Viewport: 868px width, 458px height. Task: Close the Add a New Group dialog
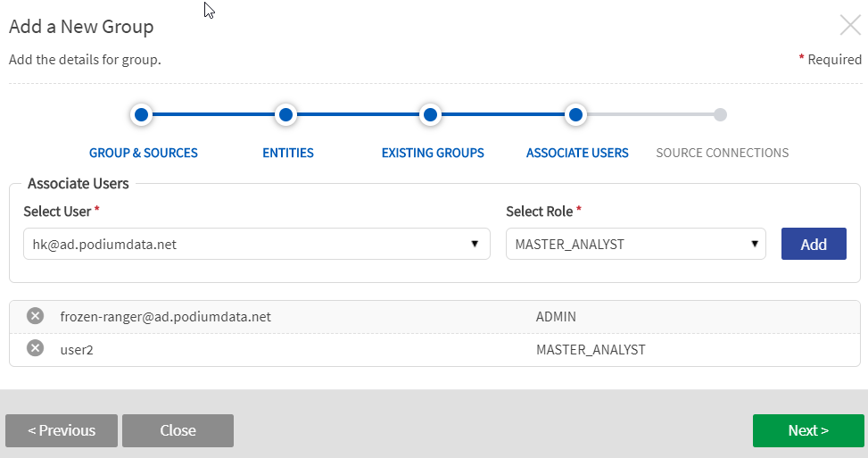(x=850, y=25)
